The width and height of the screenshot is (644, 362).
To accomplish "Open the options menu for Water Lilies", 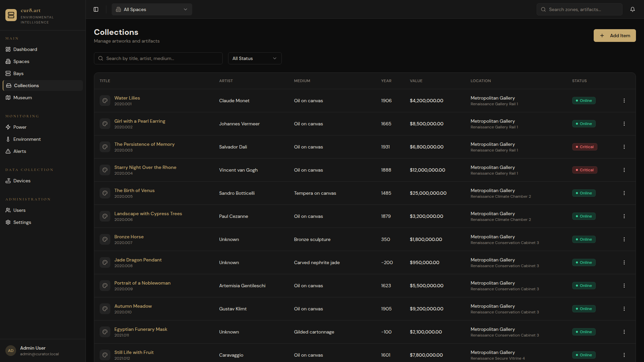I will pyautogui.click(x=624, y=101).
